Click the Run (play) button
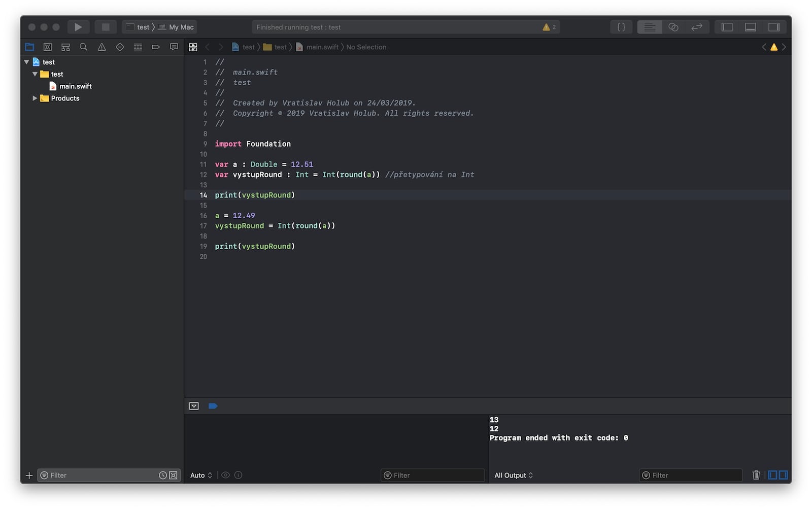Viewport: 812px width, 509px height. [78, 27]
